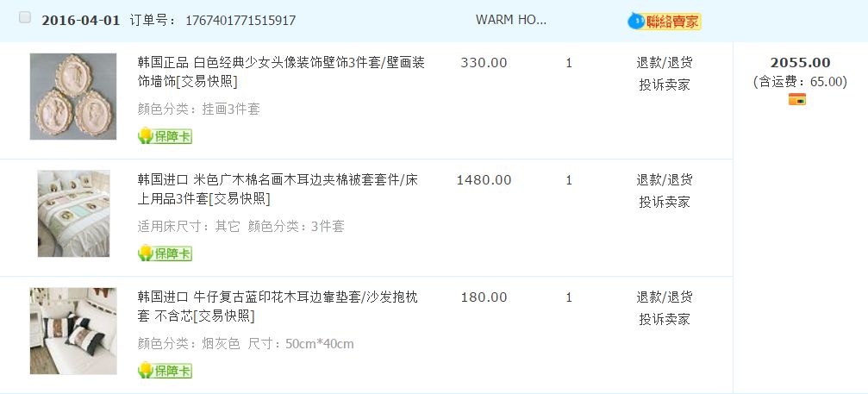The height and width of the screenshot is (394, 868).
Task: Open the sofa cushion product thumbnail
Action: [x=73, y=330]
